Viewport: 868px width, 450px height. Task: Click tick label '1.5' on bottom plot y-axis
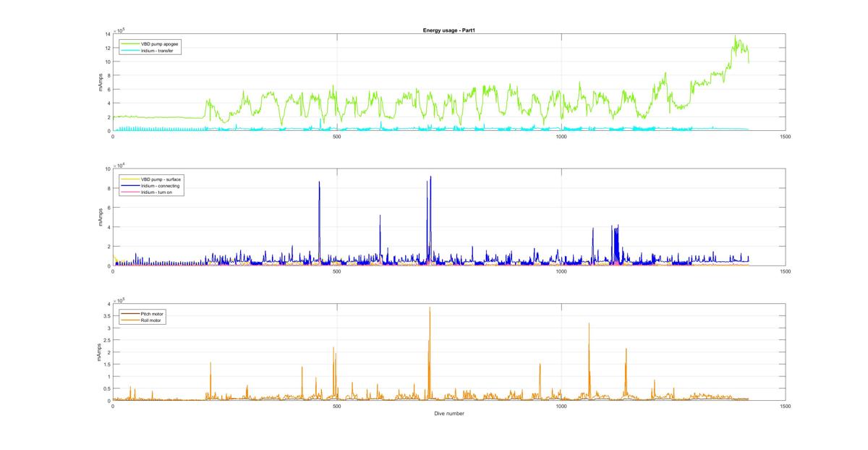[x=106, y=365]
